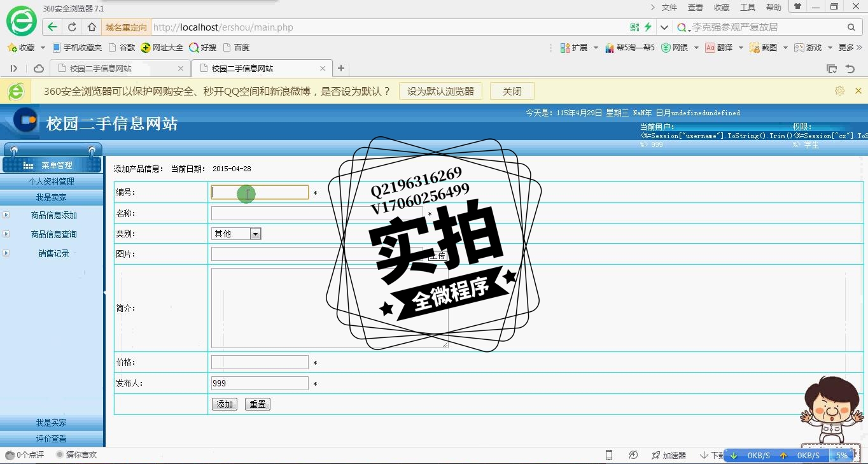Image resolution: width=868 pixels, height=464 pixels.
Task: Click the 帮5淘—帮5 extension
Action: (x=630, y=48)
